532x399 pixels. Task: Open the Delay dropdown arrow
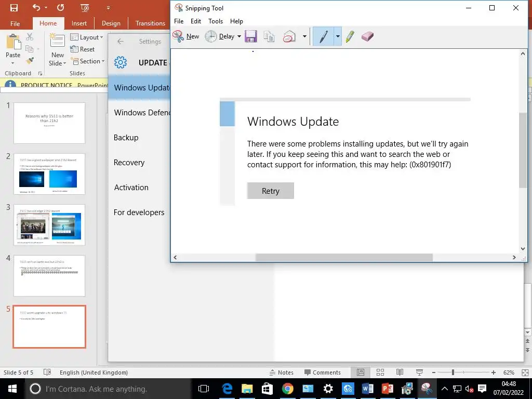tap(239, 36)
